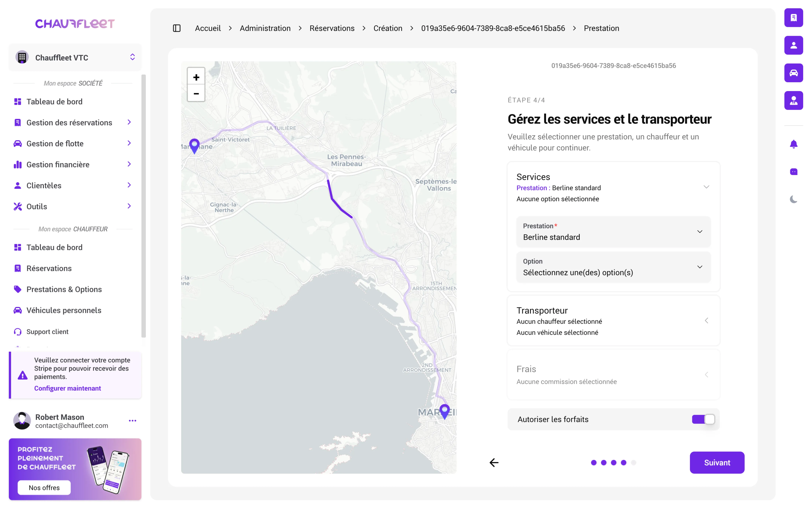This screenshot has width=812, height=509.
Task: Open Prestations & Options in sidebar
Action: pyautogui.click(x=64, y=289)
